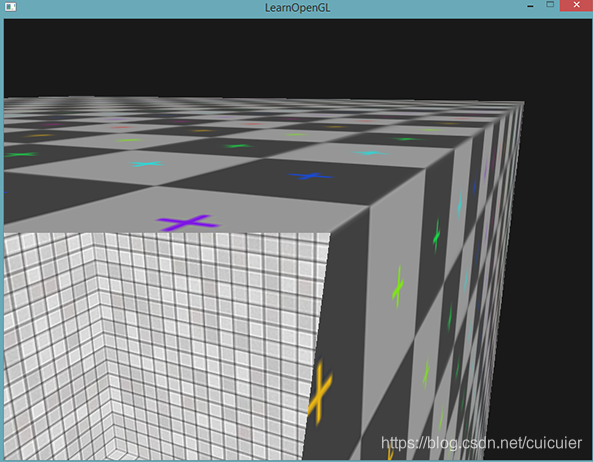Click the LearnOpenGL title bar text
The height and width of the screenshot is (462, 593).
297,8
